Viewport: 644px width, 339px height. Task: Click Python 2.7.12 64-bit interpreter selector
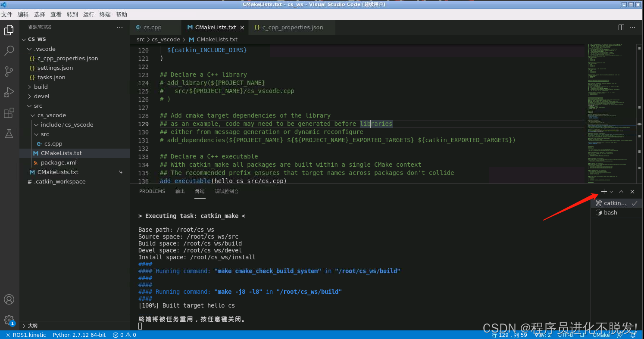79,335
